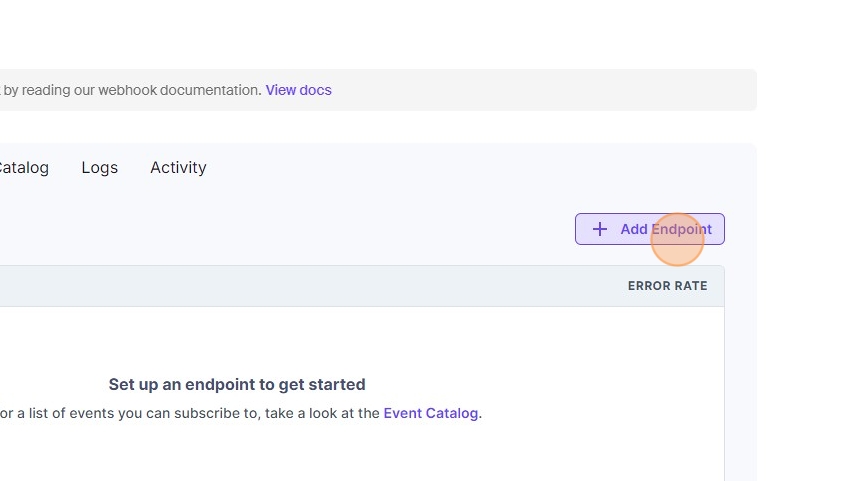Image resolution: width=860 pixels, height=481 pixels.
Task: Follow the Event Catalog link in the empty state
Action: coord(430,413)
